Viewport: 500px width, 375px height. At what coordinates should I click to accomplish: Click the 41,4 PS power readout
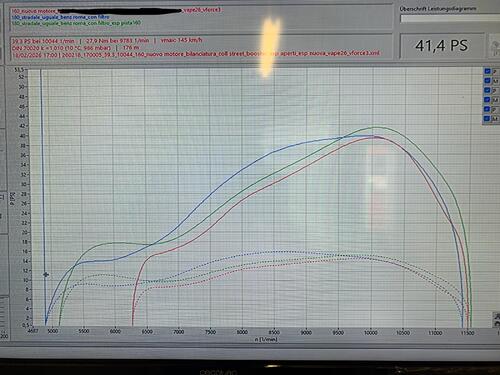[x=442, y=46]
